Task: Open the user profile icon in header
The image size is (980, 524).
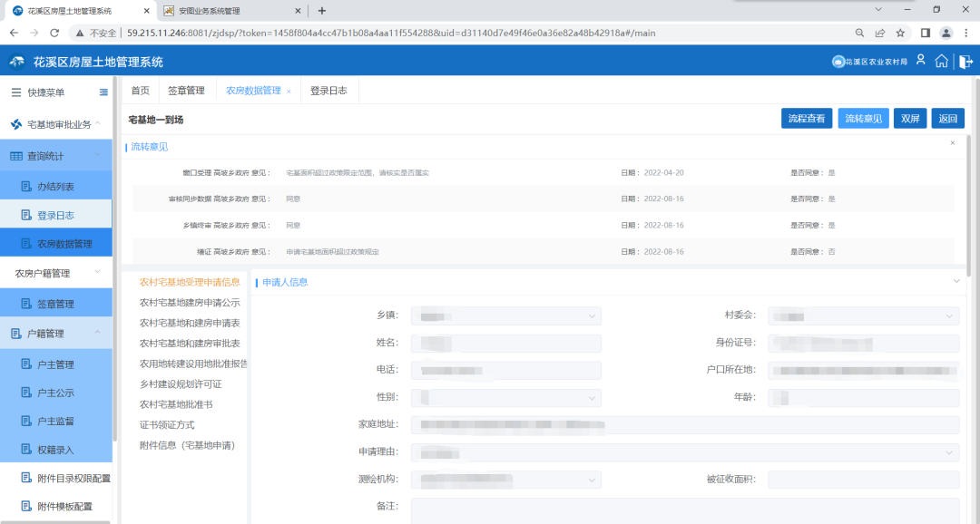Action: point(920,61)
